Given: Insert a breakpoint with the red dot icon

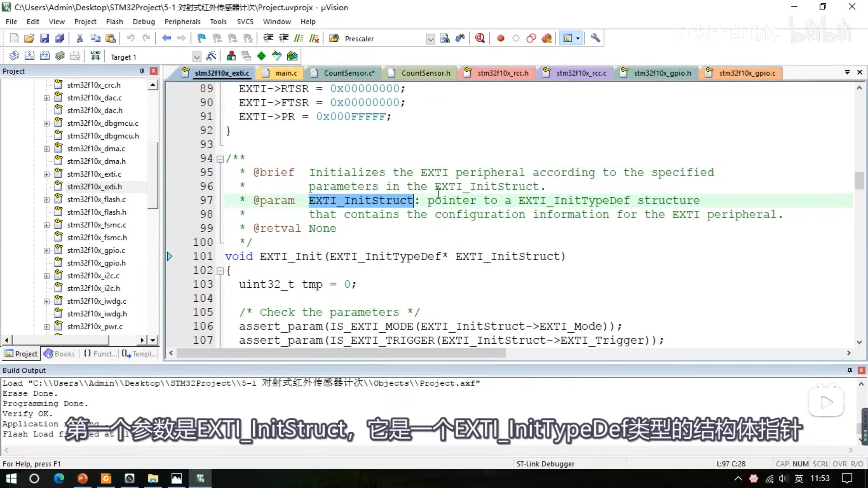Looking at the screenshot, I should pos(500,38).
